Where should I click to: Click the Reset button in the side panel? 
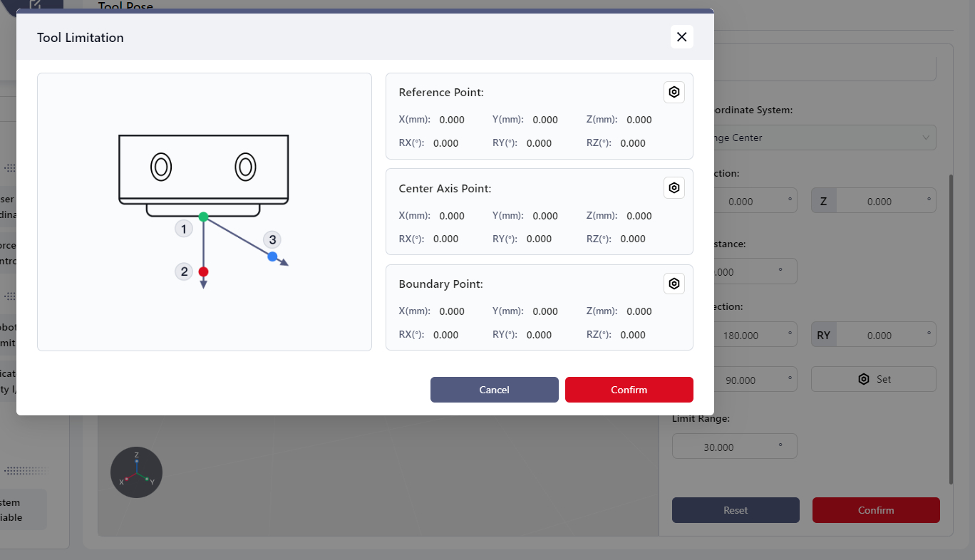(735, 510)
